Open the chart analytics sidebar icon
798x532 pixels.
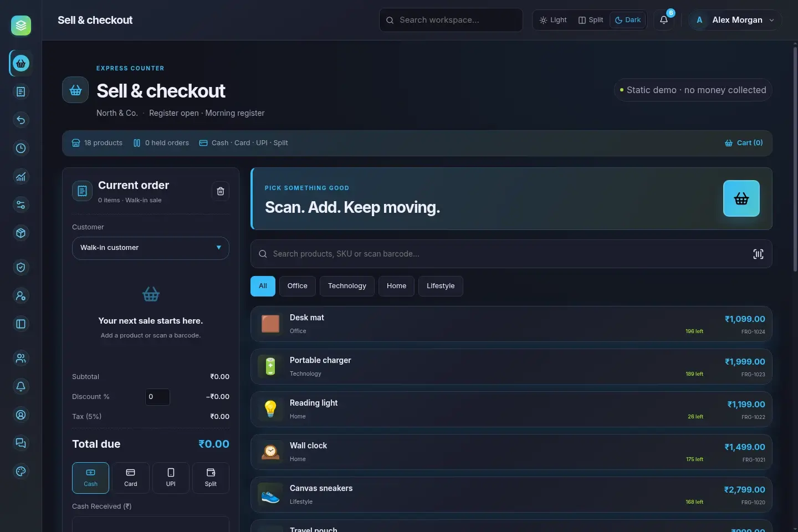pyautogui.click(x=21, y=177)
